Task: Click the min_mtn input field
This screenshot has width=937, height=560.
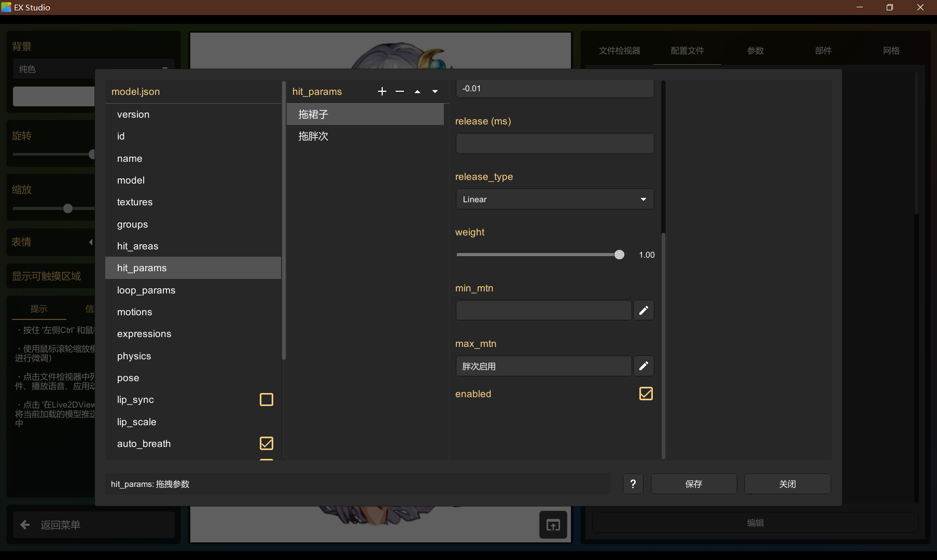Action: pyautogui.click(x=544, y=310)
